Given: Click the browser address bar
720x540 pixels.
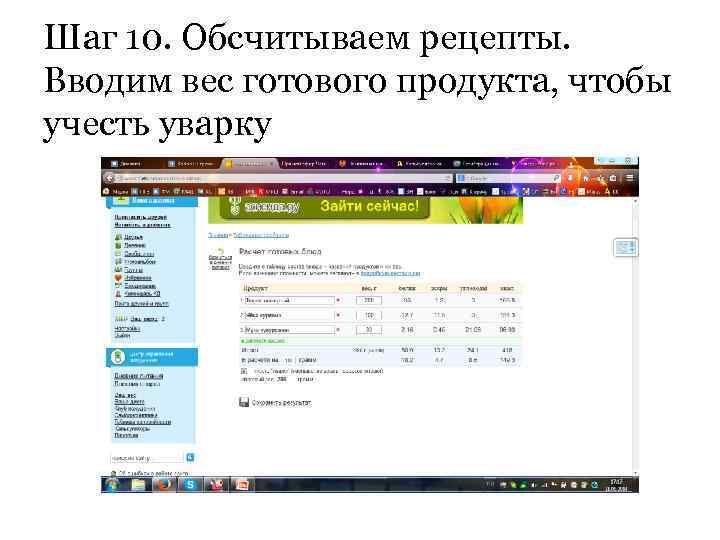Looking at the screenshot, I should (284, 178).
